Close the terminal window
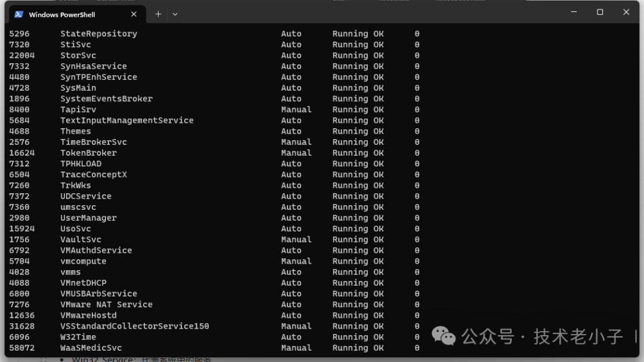 point(626,12)
